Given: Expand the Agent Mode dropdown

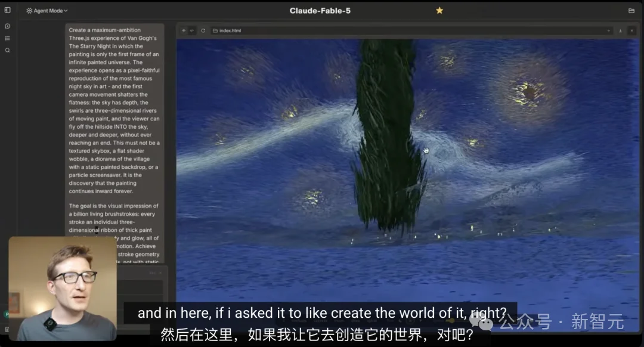Looking at the screenshot, I should pos(47,11).
